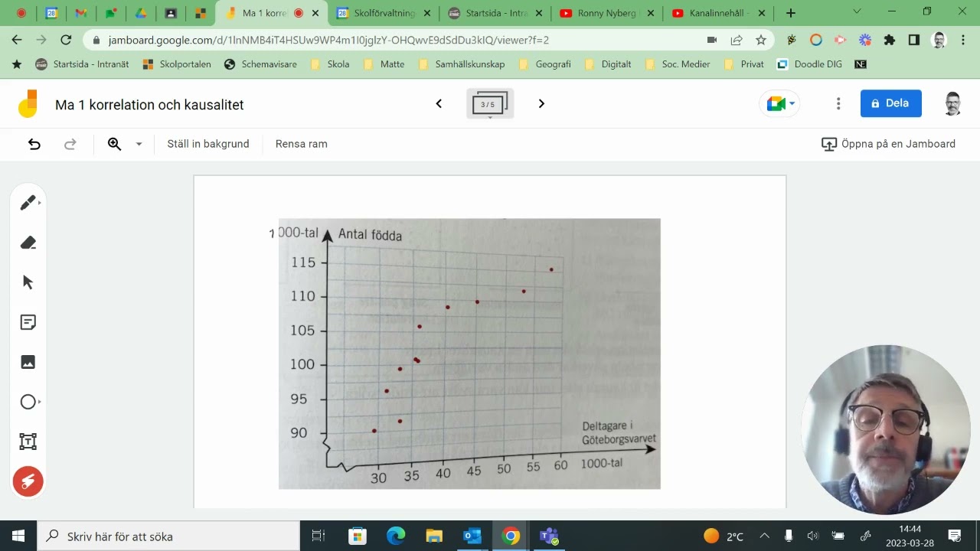980x551 pixels.
Task: Open the Chrome extensions puzzle menu
Action: pyautogui.click(x=890, y=40)
